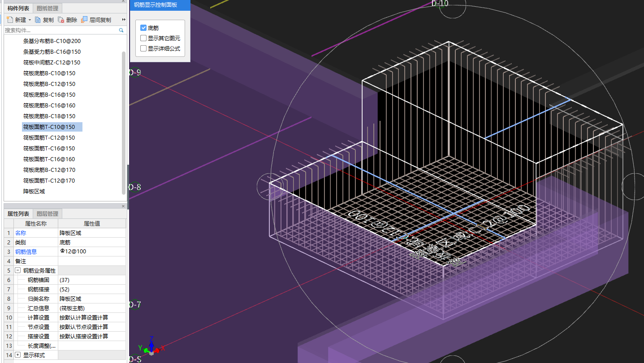Close the 构件列表 panel with its X
Screen dimensions: 644x363
pyautogui.click(x=124, y=1)
